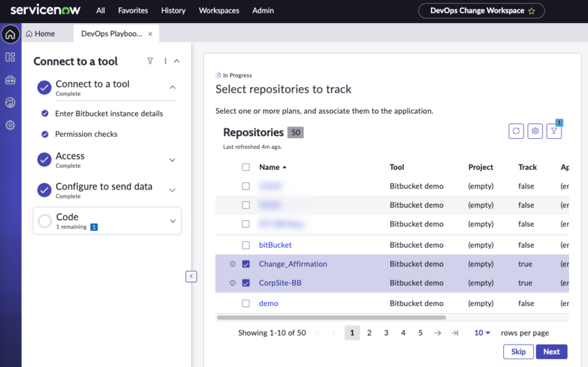Screen dimensions: 588x367
Task: Toggle the select-all header checkbox
Action: 245,167
